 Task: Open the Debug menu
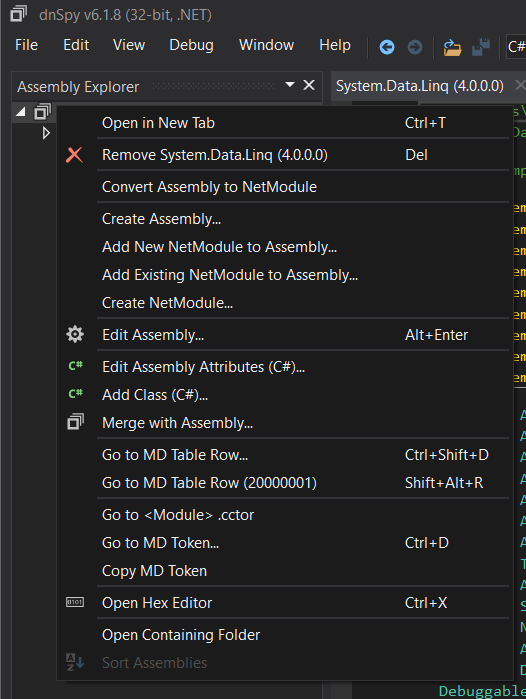tap(191, 45)
